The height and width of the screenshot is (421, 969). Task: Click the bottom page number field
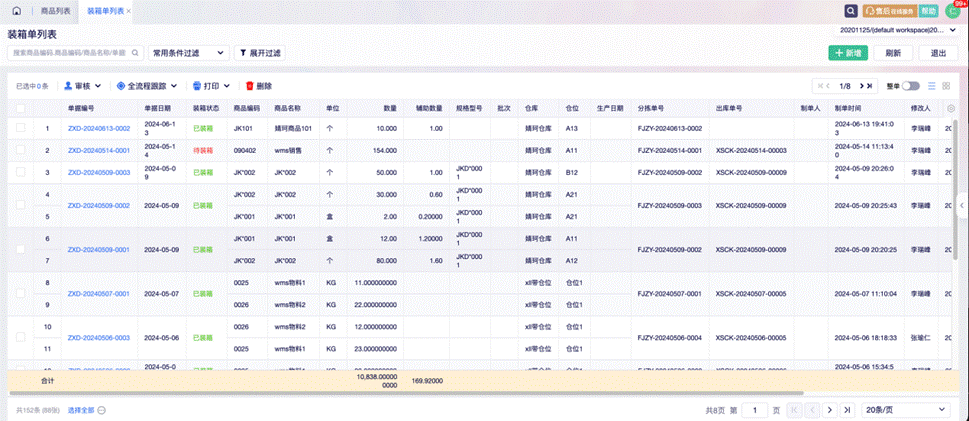click(x=755, y=409)
